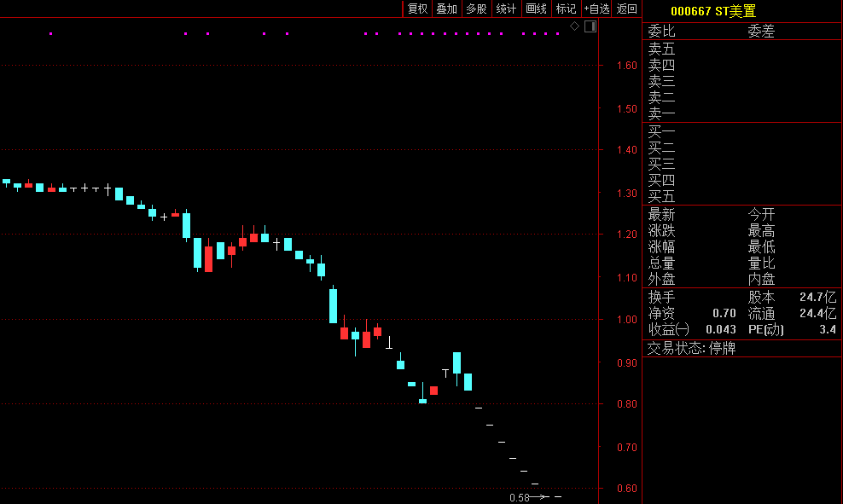Screen dimensions: 843x504
Task: Open the 统计 statistics tool
Action: (x=506, y=9)
